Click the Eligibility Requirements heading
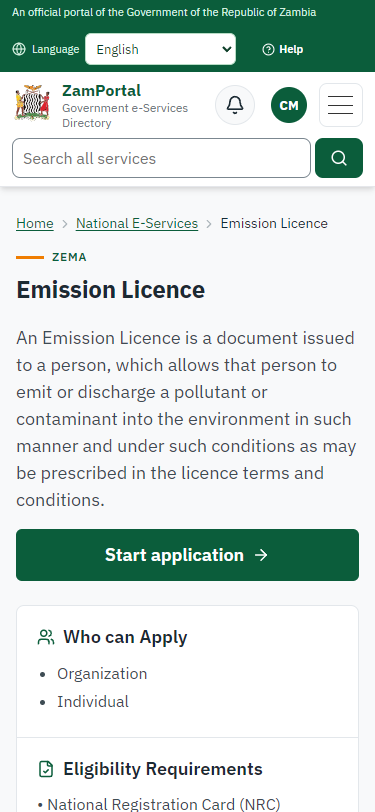375x812 pixels. [163, 769]
